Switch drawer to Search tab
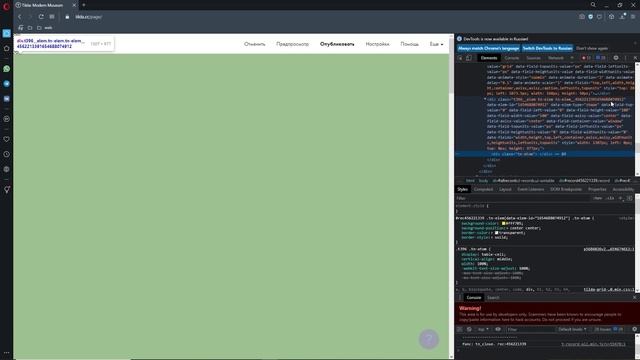The height and width of the screenshot is (360, 640). tap(493, 298)
